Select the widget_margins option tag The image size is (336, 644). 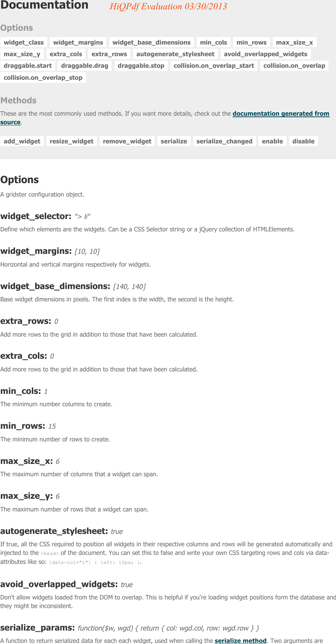(78, 42)
